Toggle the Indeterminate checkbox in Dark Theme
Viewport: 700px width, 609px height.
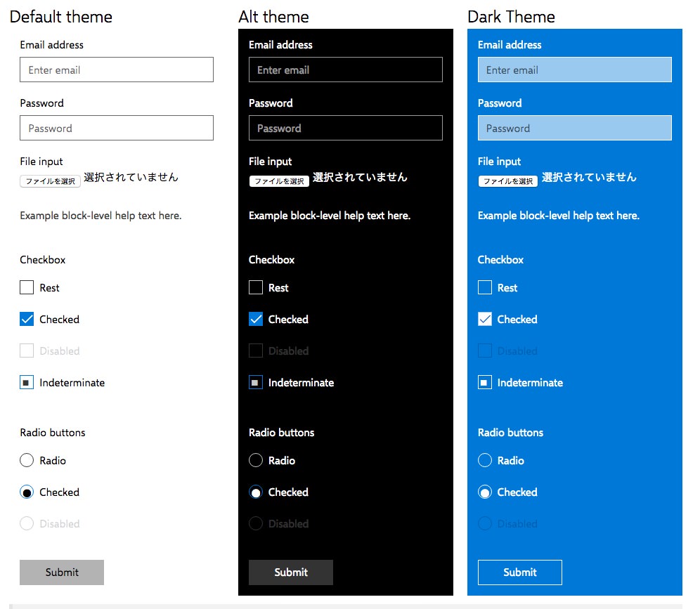(485, 383)
